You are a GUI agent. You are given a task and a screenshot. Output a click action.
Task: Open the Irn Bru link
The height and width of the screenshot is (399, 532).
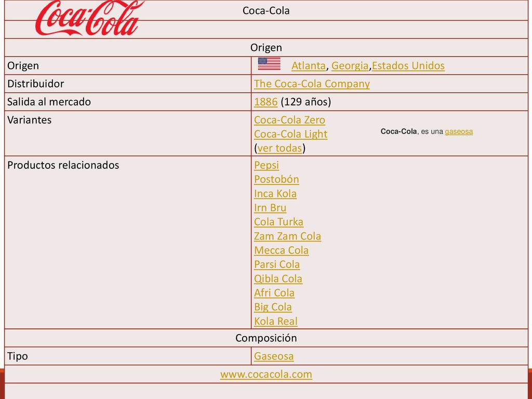tap(270, 208)
